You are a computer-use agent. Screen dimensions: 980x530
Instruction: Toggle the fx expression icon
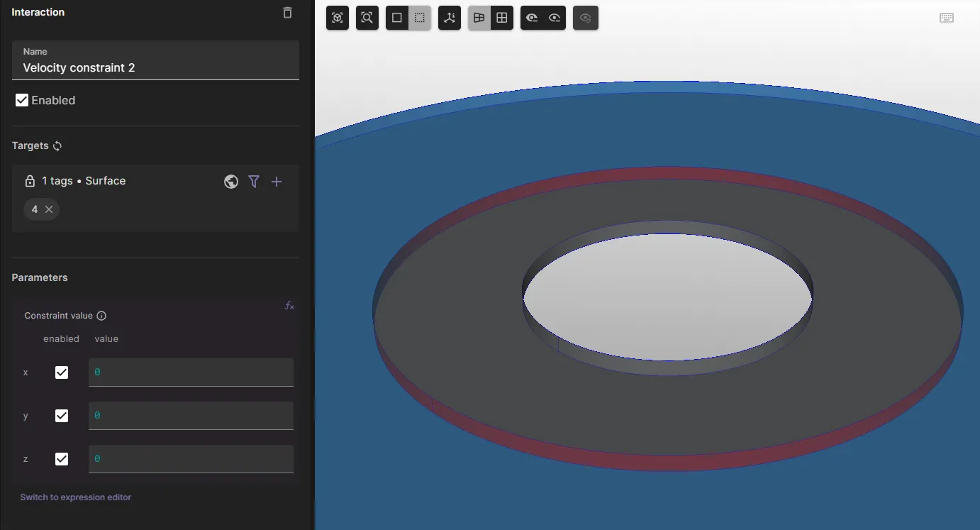point(289,306)
